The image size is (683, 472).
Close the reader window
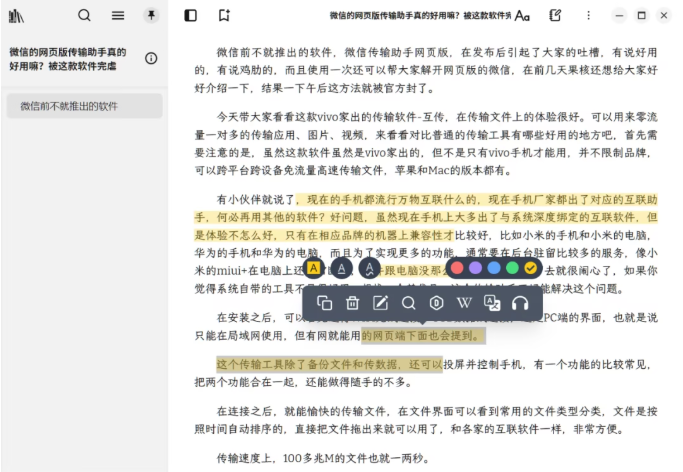664,16
